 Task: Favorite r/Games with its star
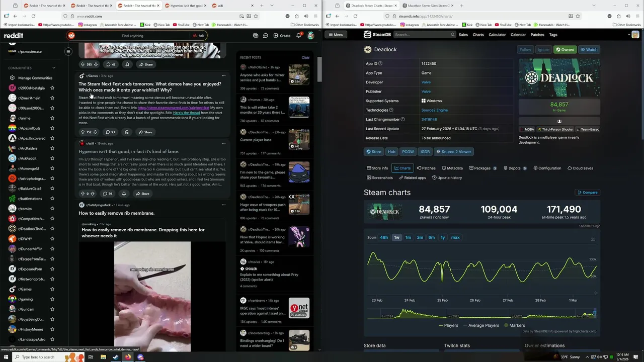tap(52, 289)
